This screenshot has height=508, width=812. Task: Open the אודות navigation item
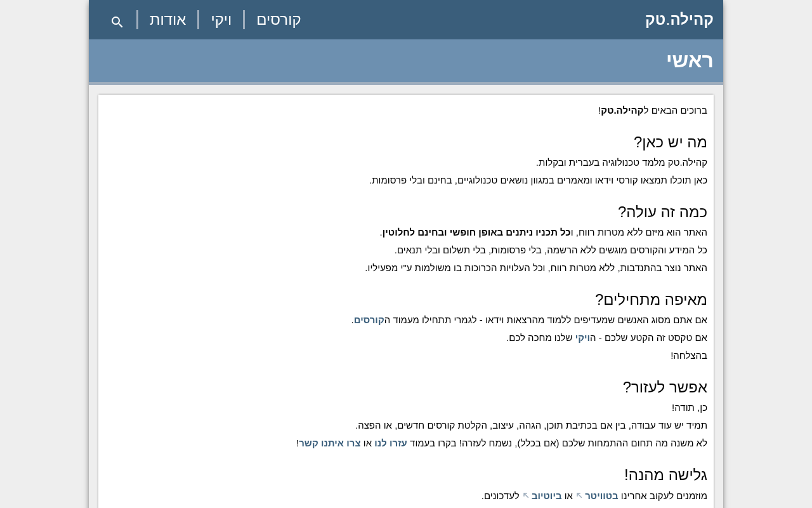coord(168,20)
